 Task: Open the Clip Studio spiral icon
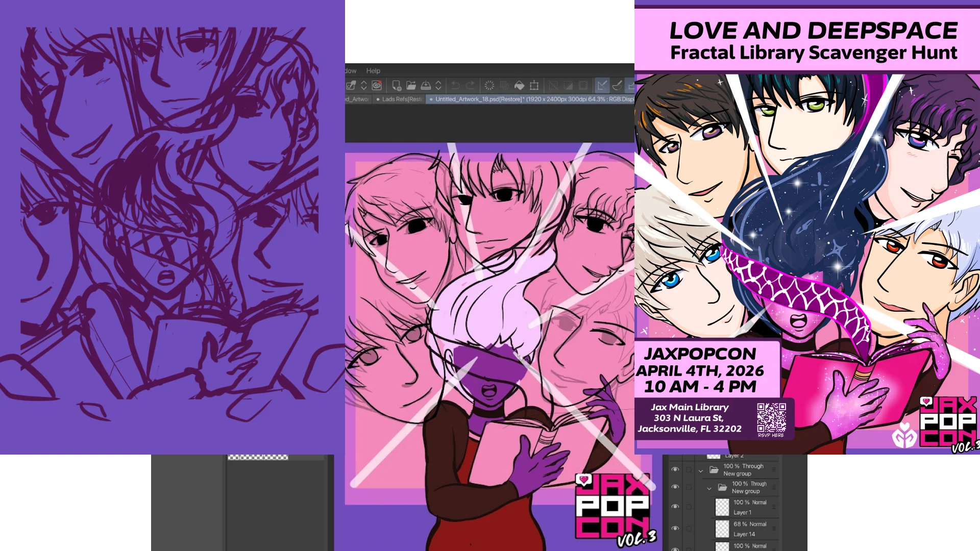[x=377, y=86]
